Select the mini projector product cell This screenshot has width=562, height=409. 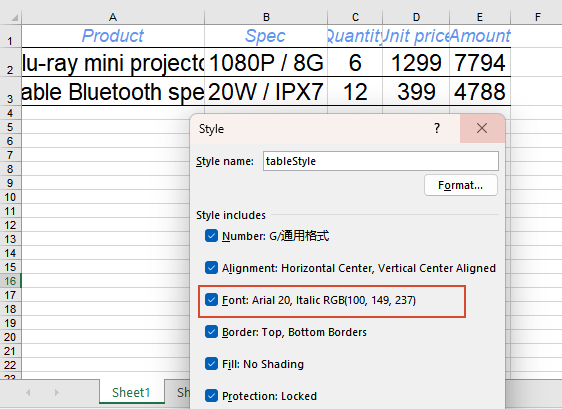click(113, 63)
